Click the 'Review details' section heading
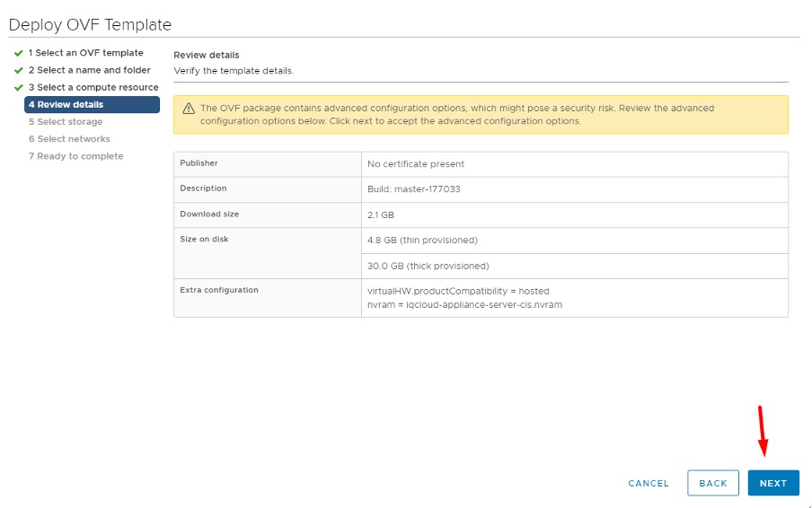The height and width of the screenshot is (508, 812). coord(206,55)
